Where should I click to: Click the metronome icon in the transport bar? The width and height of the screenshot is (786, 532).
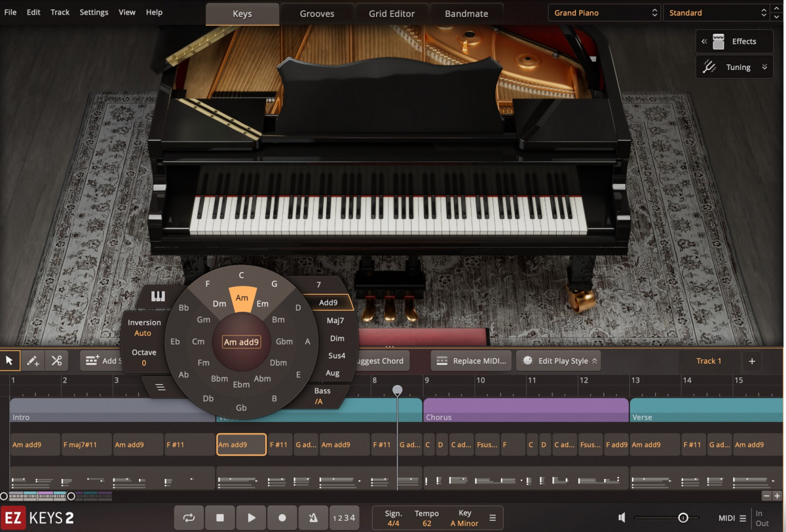[313, 518]
